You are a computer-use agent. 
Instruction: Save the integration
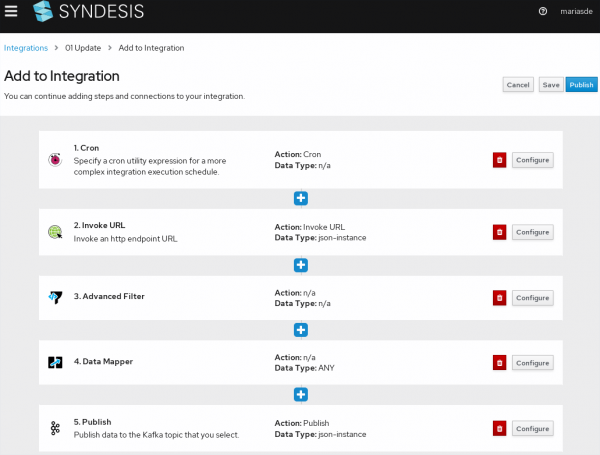tap(550, 85)
